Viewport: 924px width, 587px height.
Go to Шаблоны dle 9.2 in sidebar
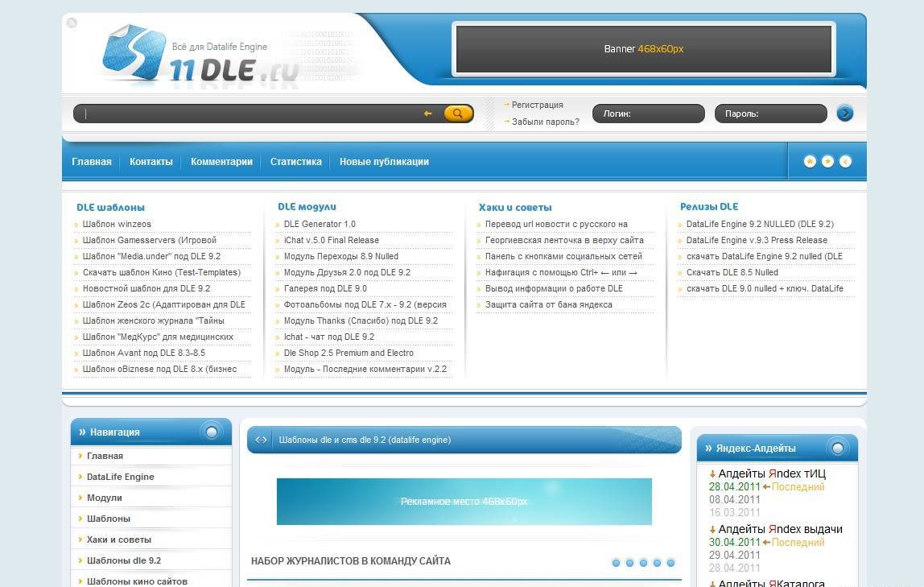click(x=124, y=560)
